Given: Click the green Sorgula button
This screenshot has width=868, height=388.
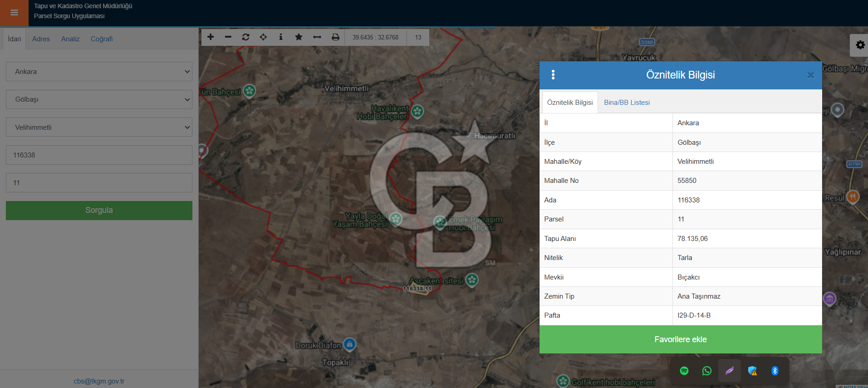Looking at the screenshot, I should pyautogui.click(x=99, y=211).
